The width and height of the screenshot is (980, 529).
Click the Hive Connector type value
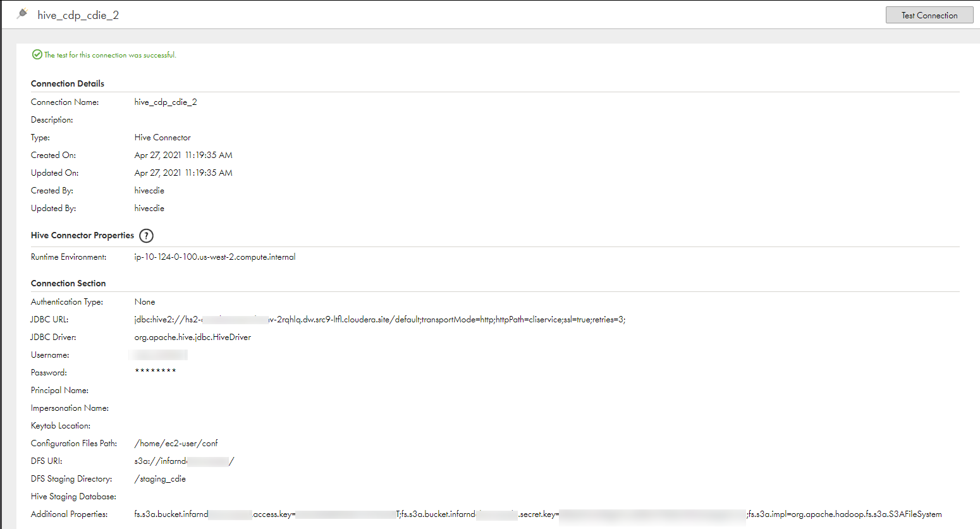pos(162,137)
